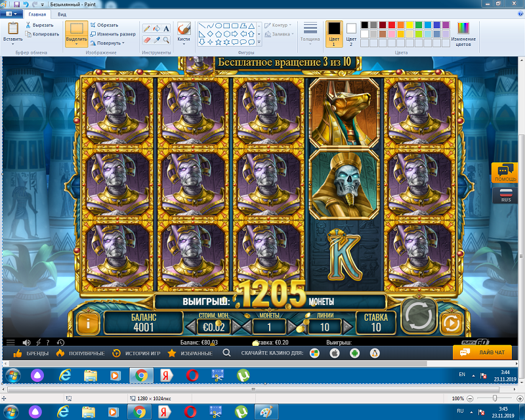Switch to the Вид tab
The width and height of the screenshot is (525, 420).
point(62,14)
